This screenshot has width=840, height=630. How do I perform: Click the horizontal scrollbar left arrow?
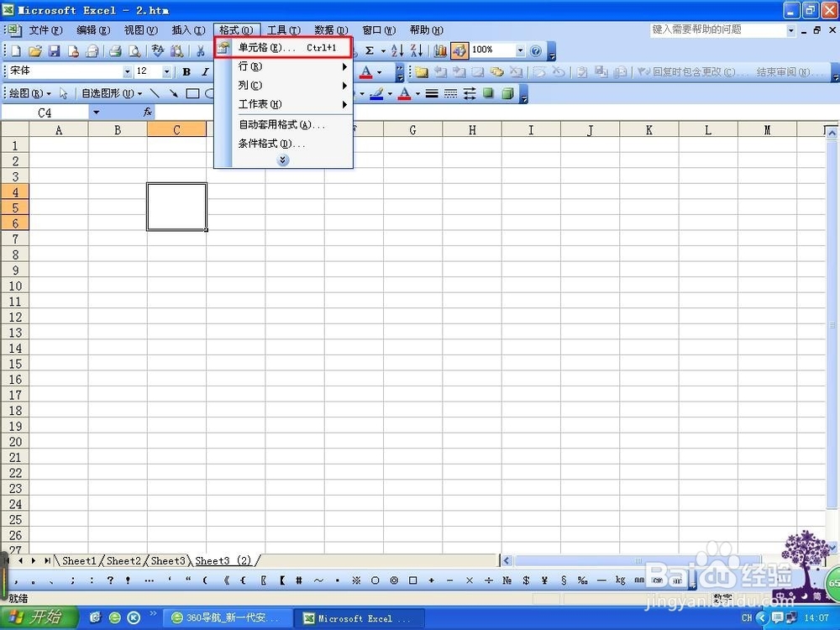click(507, 561)
